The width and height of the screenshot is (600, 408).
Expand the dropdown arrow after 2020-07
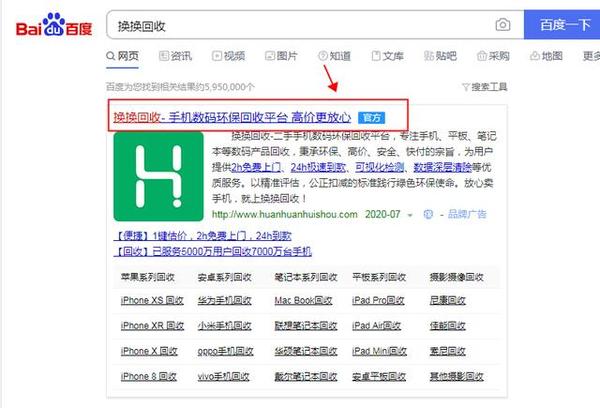410,215
